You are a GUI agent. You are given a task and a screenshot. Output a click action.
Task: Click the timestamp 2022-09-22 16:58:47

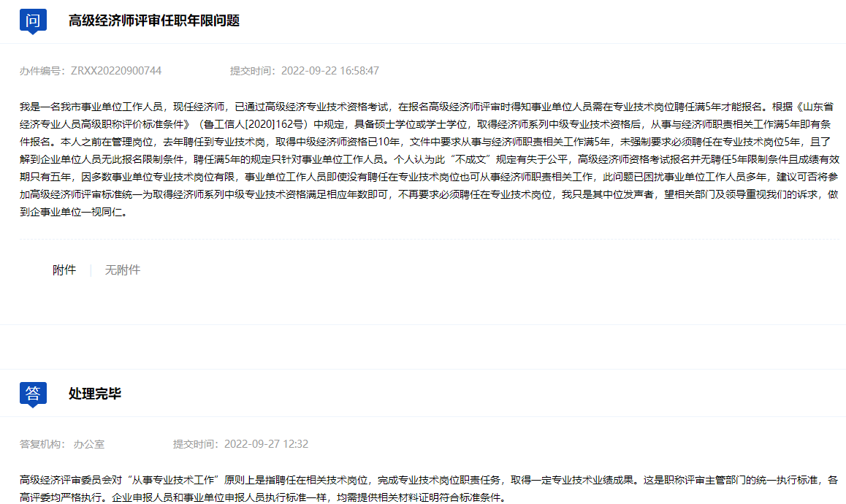(330, 71)
